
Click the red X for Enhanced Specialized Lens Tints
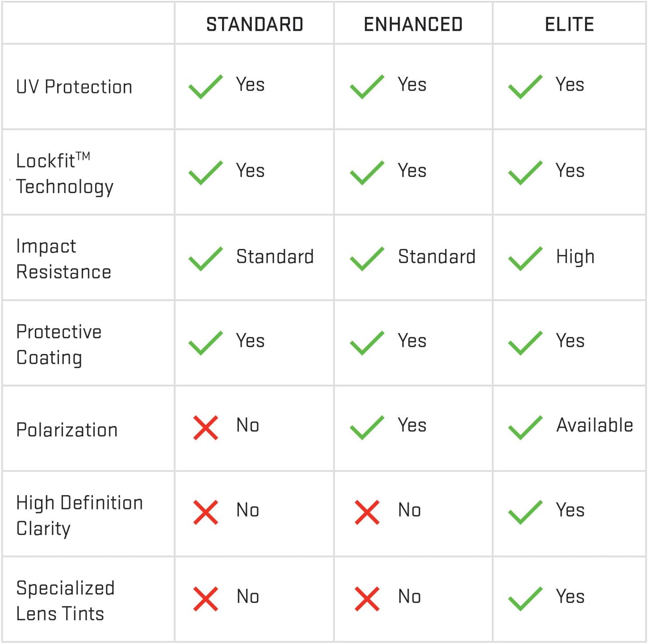click(367, 598)
